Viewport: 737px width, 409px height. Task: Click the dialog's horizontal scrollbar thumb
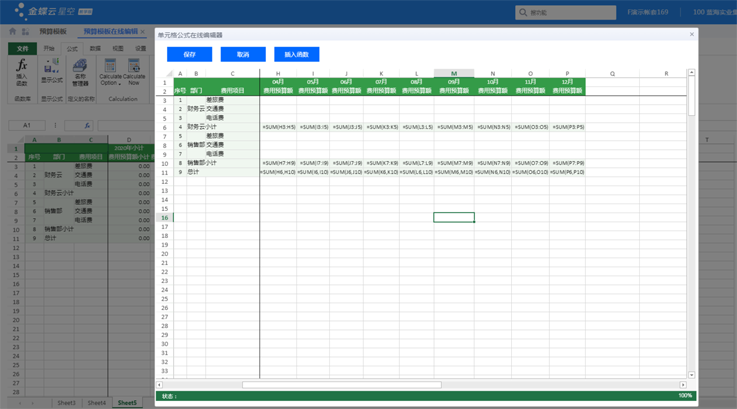coord(340,385)
